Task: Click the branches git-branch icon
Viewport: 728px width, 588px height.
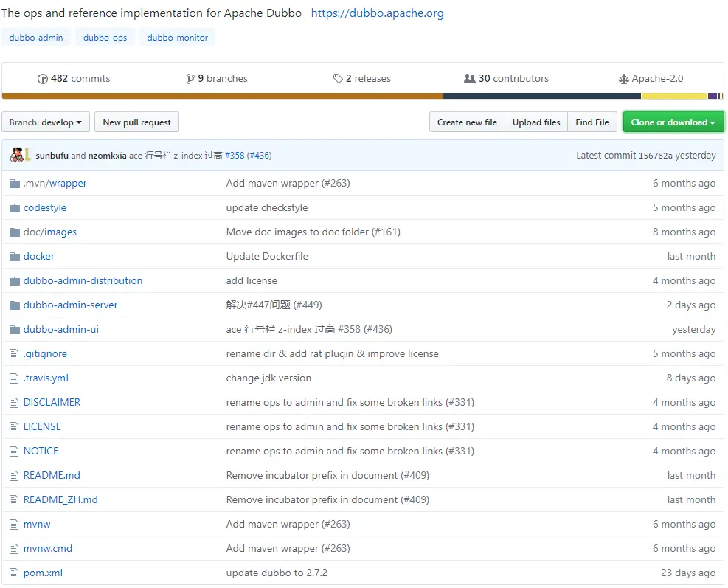Action: point(190,79)
